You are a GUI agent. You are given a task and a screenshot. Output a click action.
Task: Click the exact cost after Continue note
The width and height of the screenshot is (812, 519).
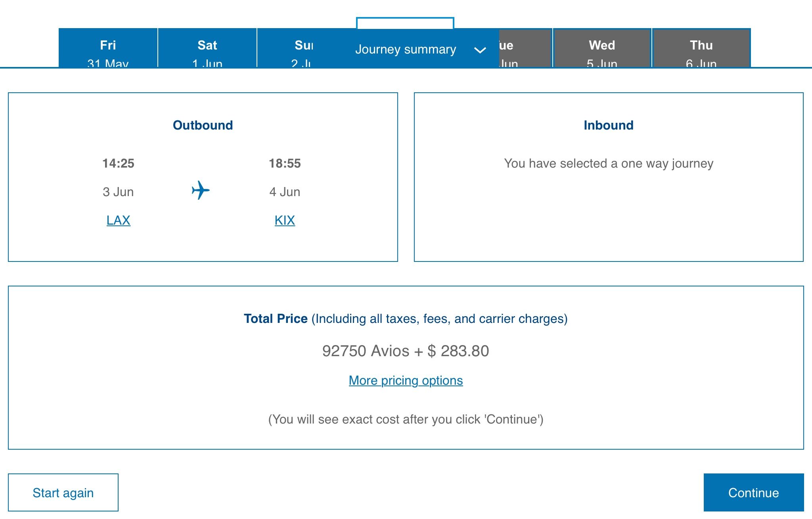pos(406,419)
